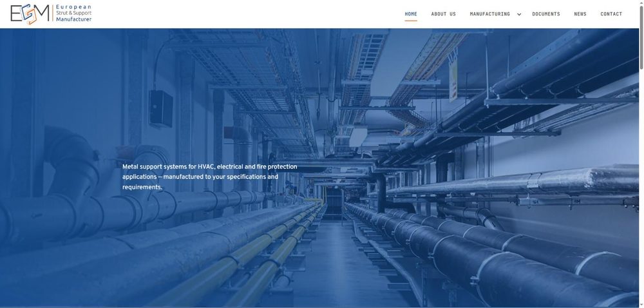644x308 pixels.
Task: Go to the News page
Action: click(x=580, y=14)
